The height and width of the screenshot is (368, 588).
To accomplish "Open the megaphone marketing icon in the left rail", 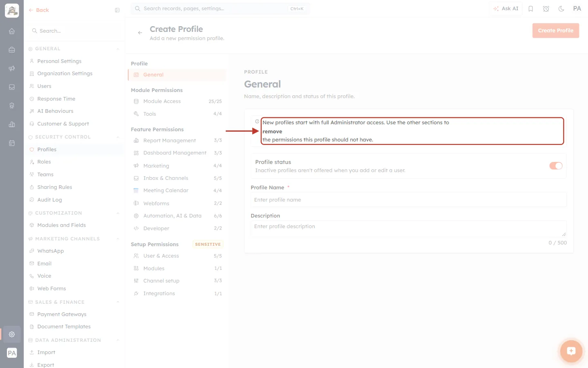I will coord(12,68).
